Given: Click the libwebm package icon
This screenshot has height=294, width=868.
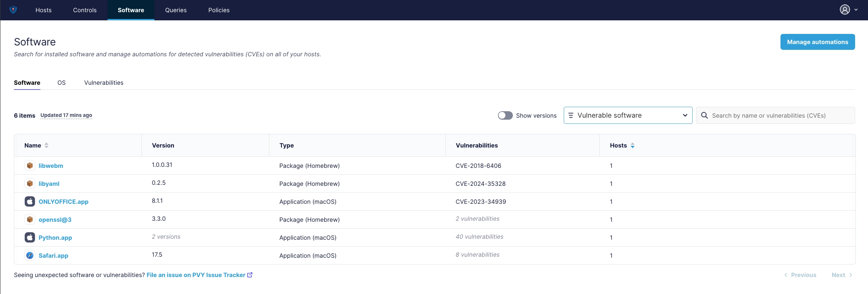Looking at the screenshot, I should pos(30,165).
